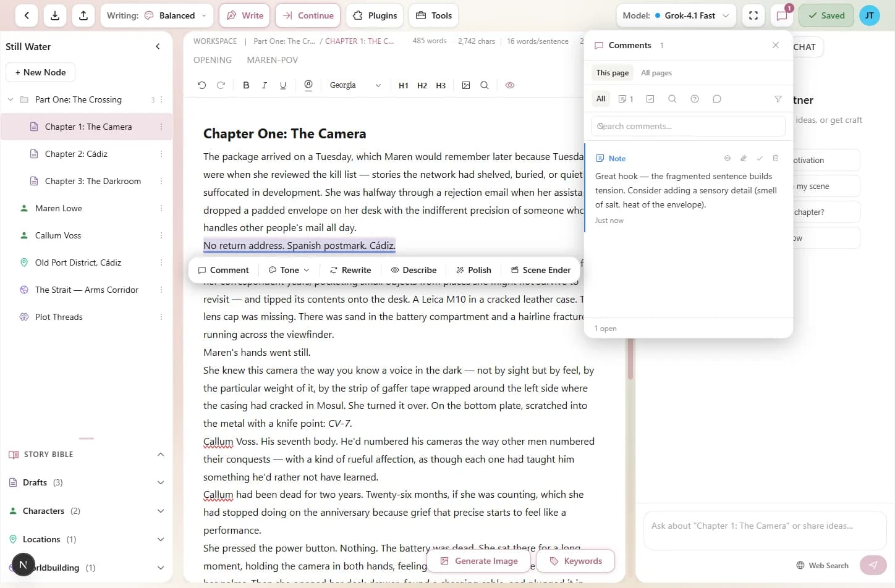This screenshot has height=588, width=895.
Task: Click the Scene Ender button
Action: point(540,270)
